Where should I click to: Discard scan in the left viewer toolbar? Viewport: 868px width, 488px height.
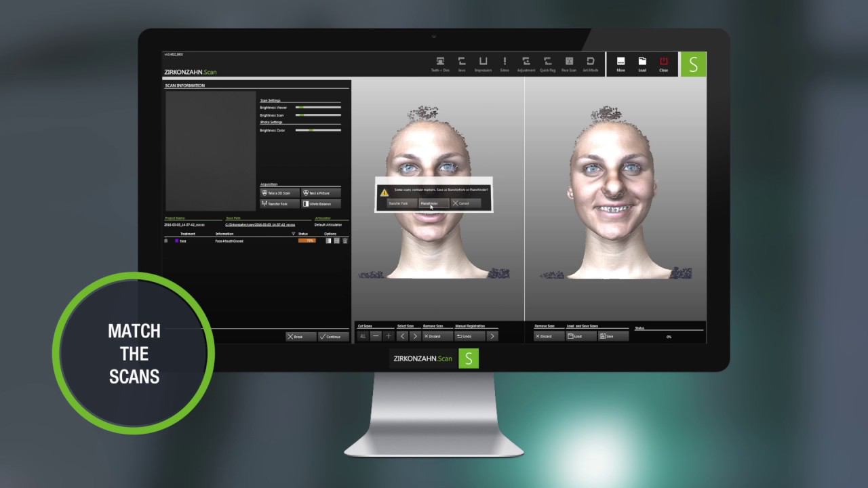click(x=437, y=336)
